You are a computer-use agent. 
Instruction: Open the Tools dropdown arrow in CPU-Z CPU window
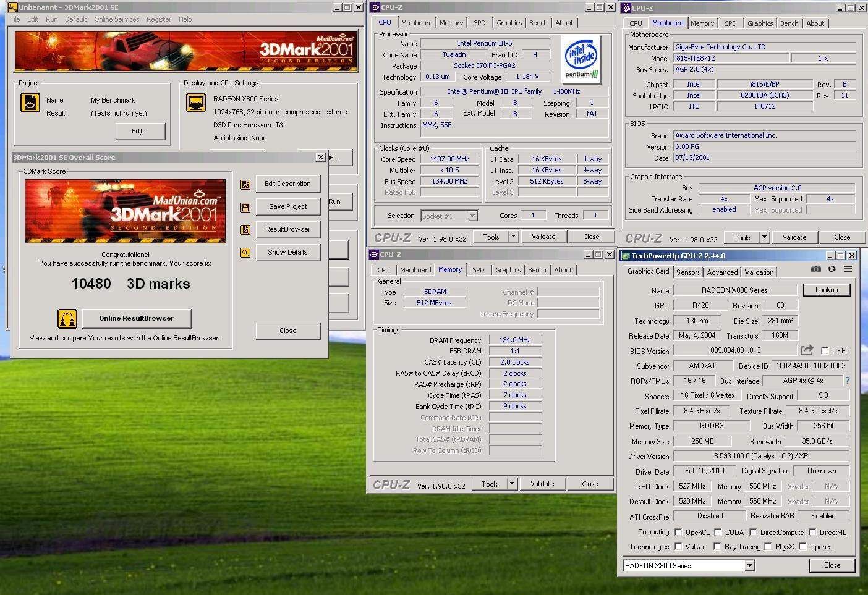(513, 237)
